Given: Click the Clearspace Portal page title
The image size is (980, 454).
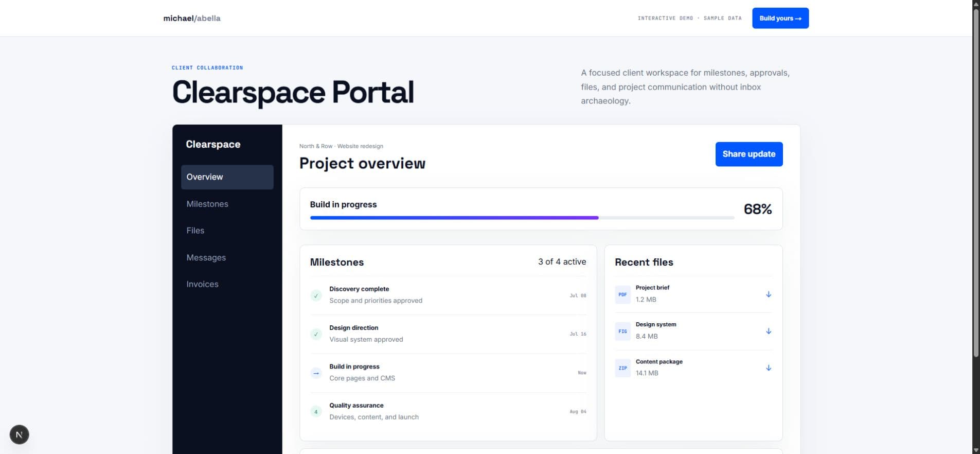Looking at the screenshot, I should coord(293,93).
